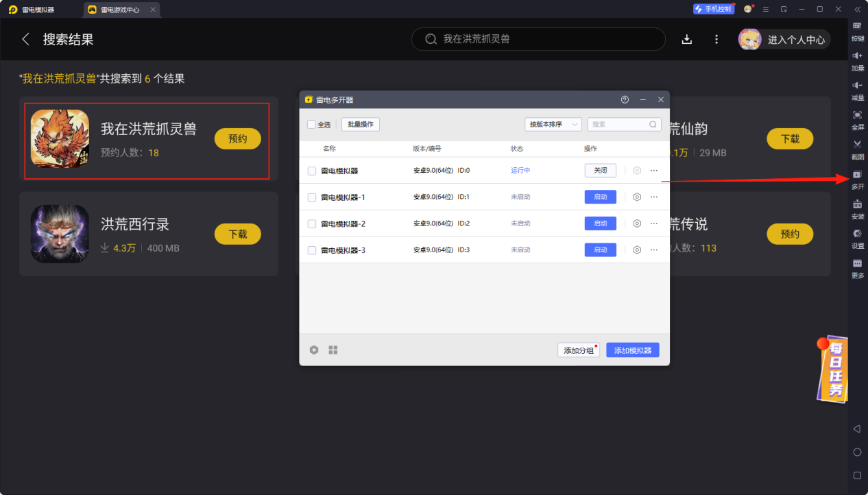Open the vertical dots menu in header

point(716,39)
